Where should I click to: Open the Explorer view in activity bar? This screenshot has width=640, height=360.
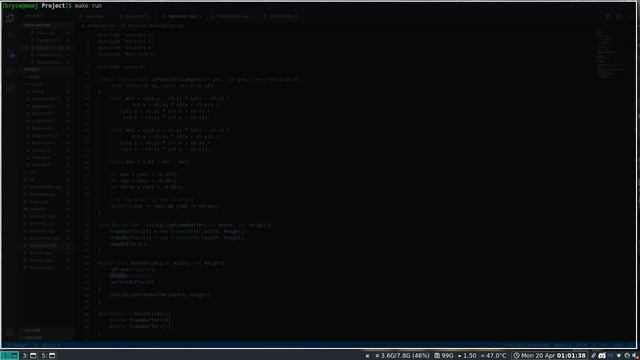pyautogui.click(x=10, y=18)
